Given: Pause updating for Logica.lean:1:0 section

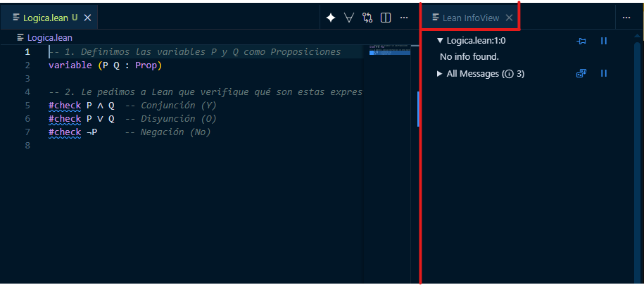Looking at the screenshot, I should [603, 41].
